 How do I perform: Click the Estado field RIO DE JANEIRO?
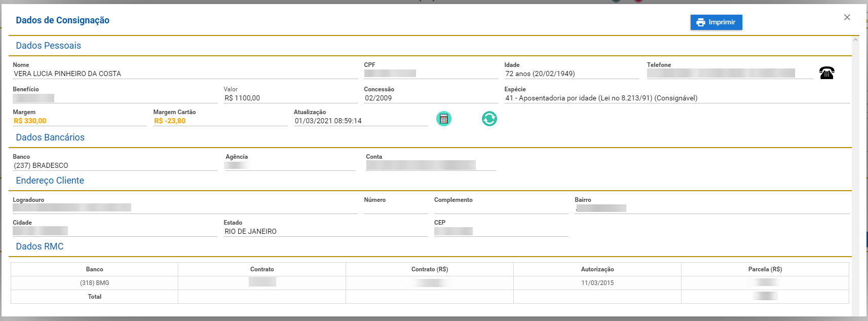click(326, 231)
